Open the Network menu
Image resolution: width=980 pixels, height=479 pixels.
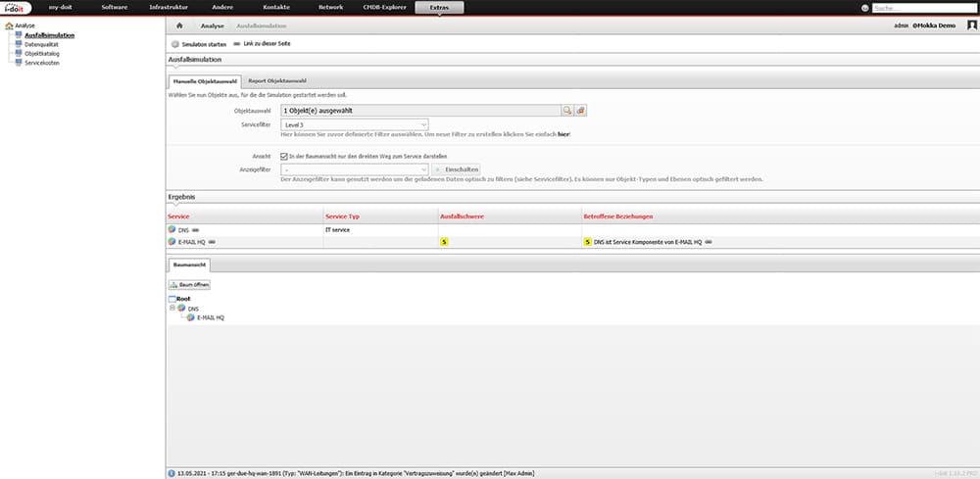[330, 8]
